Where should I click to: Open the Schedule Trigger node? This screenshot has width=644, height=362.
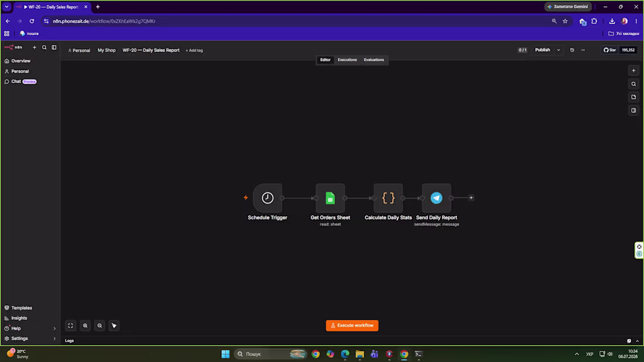click(268, 198)
